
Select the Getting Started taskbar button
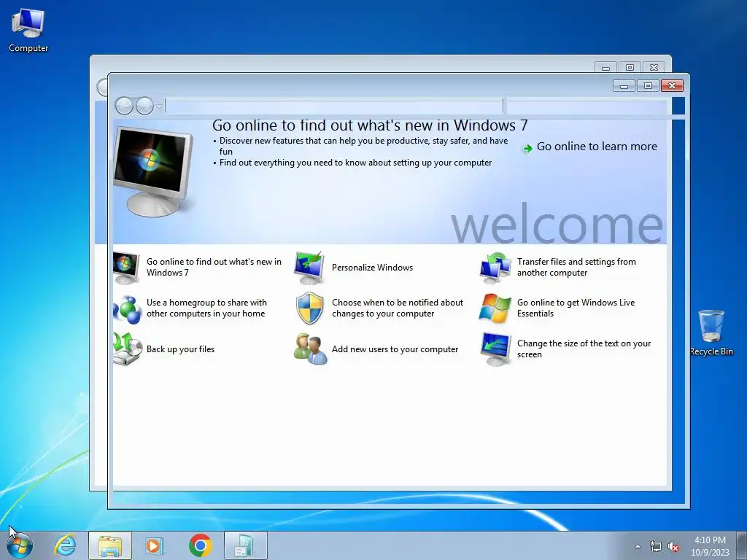click(245, 545)
